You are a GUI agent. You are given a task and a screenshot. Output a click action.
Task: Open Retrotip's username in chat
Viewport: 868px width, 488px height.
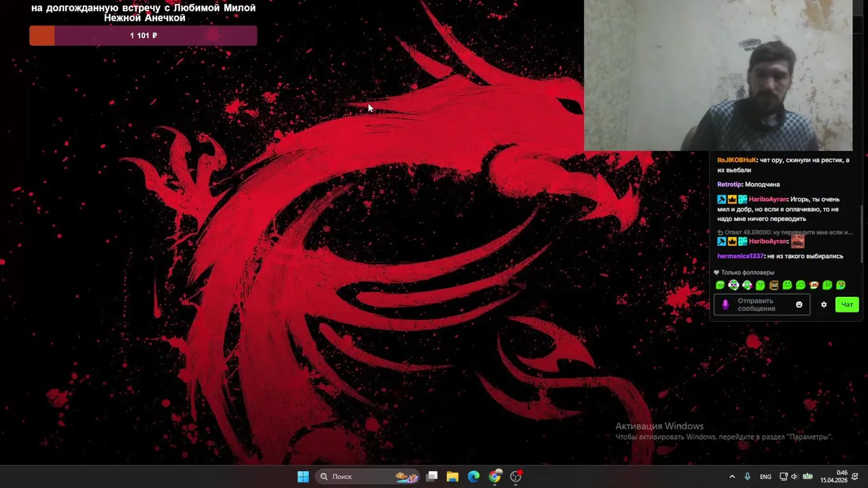click(x=730, y=184)
